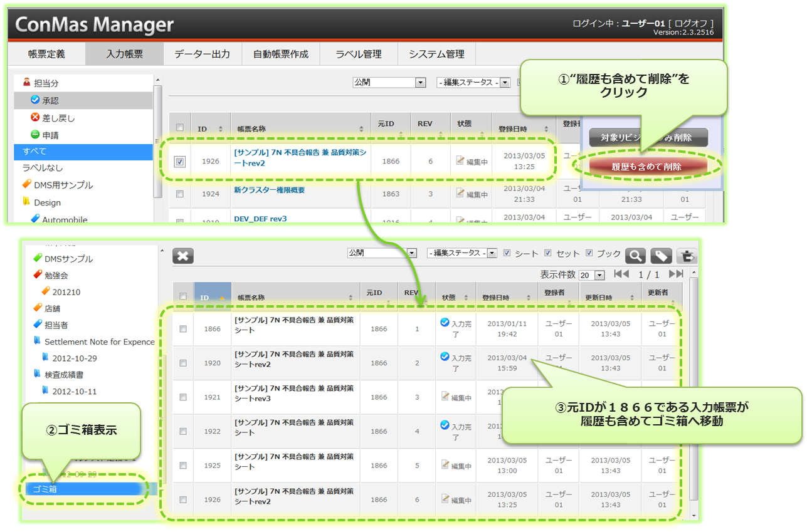
Task: Toggle the ブック checkbox in lower filter bar
Action: pyautogui.click(x=589, y=253)
